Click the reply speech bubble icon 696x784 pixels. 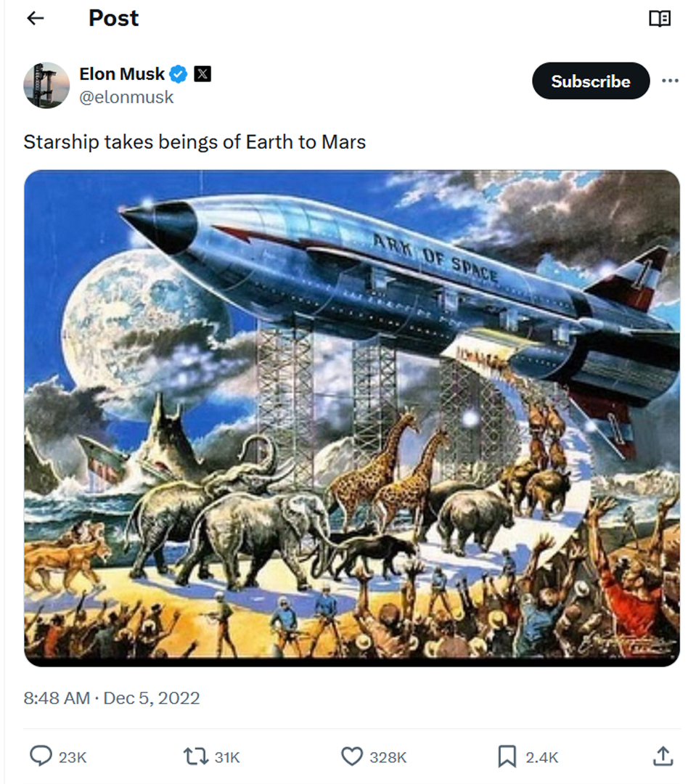40,757
